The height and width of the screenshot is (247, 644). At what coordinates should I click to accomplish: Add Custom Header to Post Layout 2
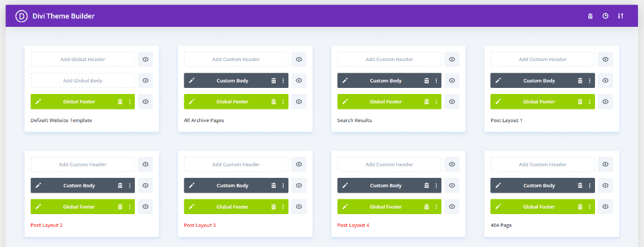(83, 164)
